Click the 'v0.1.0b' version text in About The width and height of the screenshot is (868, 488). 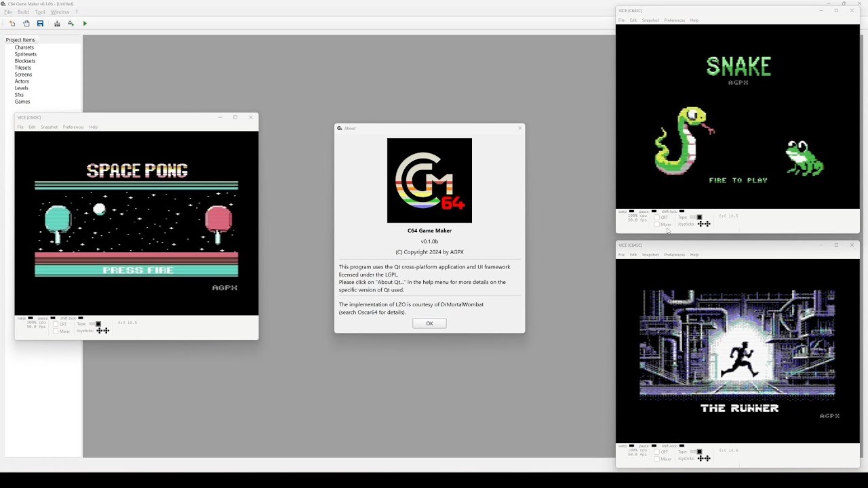pyautogui.click(x=429, y=241)
